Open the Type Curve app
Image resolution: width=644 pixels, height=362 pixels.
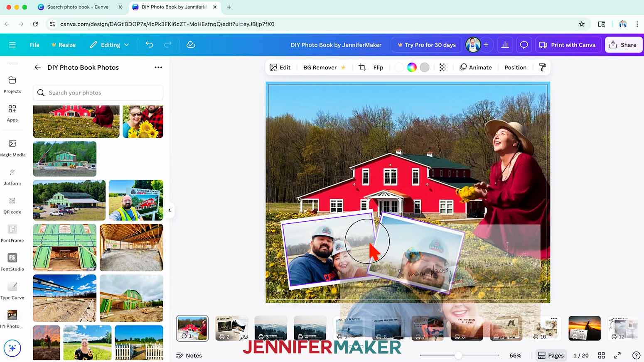coord(12,291)
